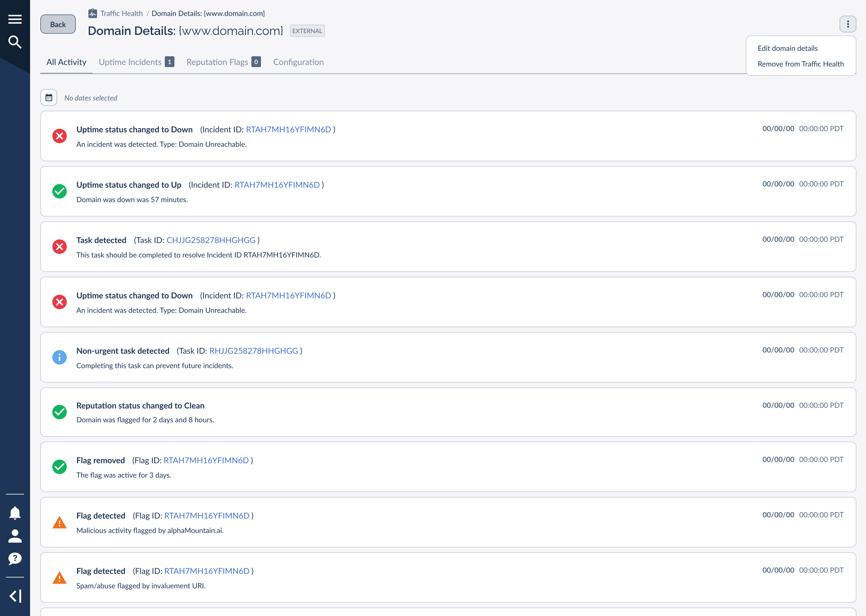Click the Reputation Flags count badge 0

pos(256,62)
